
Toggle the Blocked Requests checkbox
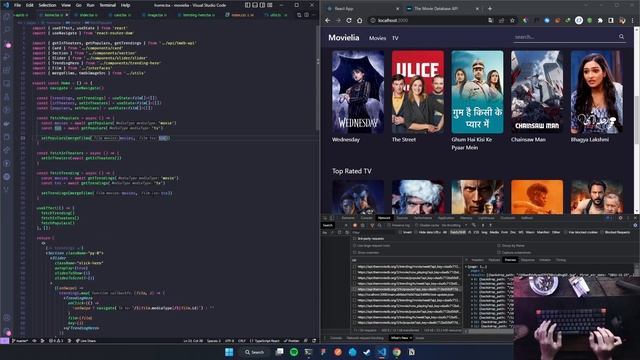(x=602, y=232)
